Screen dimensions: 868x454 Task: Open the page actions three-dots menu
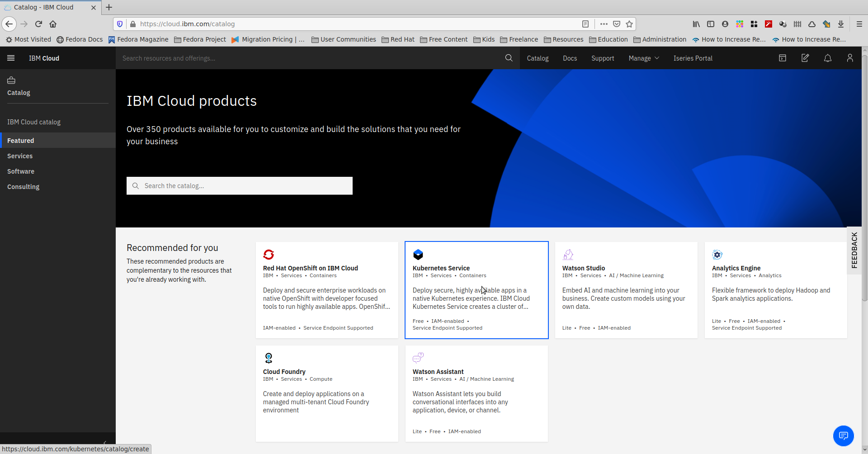tap(604, 24)
